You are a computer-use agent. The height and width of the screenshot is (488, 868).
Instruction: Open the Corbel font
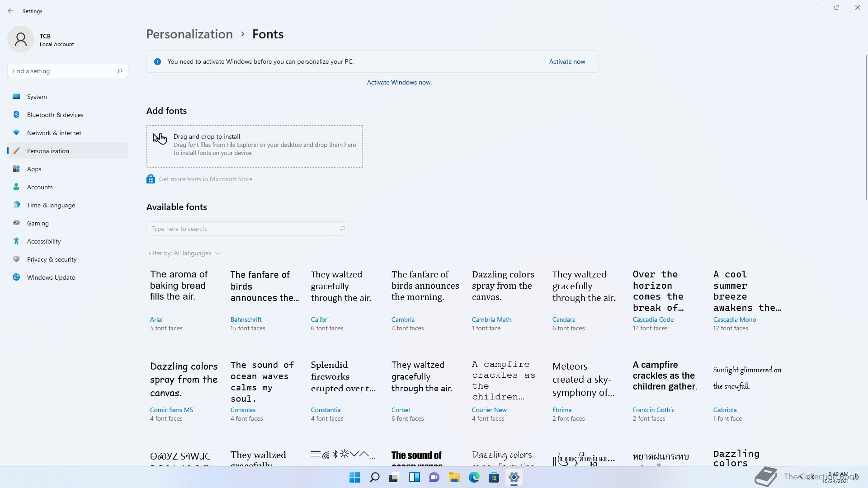tap(425, 391)
